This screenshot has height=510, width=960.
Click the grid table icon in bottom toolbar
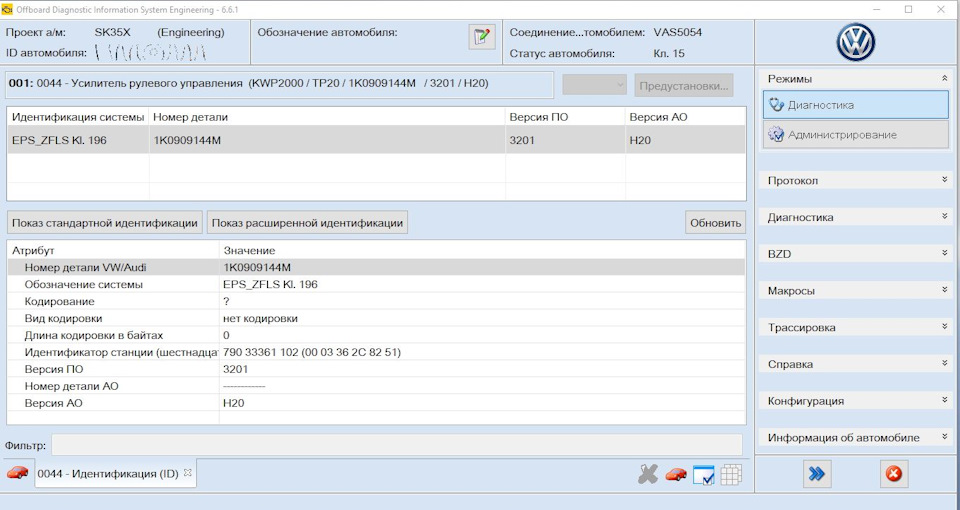pyautogui.click(x=731, y=474)
